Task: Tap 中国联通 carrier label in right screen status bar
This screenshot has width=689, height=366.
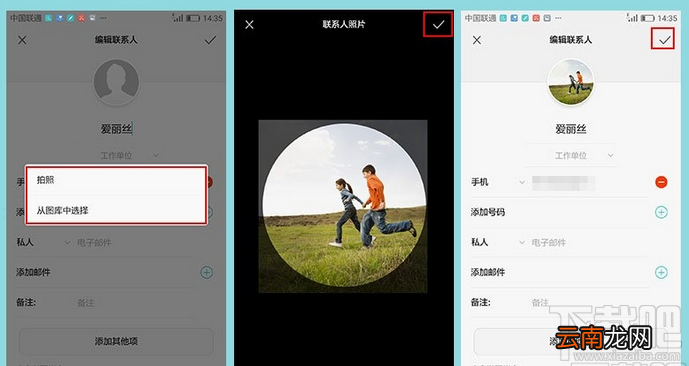Action: point(480,18)
